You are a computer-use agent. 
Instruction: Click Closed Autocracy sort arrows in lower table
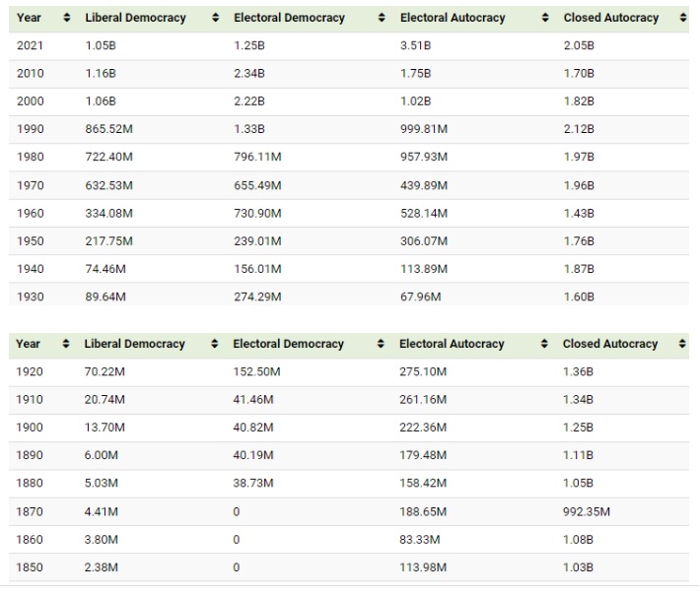(682, 344)
